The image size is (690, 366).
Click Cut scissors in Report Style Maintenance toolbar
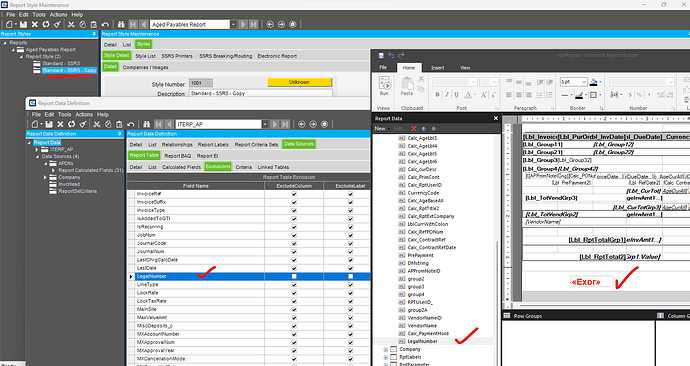click(71, 24)
